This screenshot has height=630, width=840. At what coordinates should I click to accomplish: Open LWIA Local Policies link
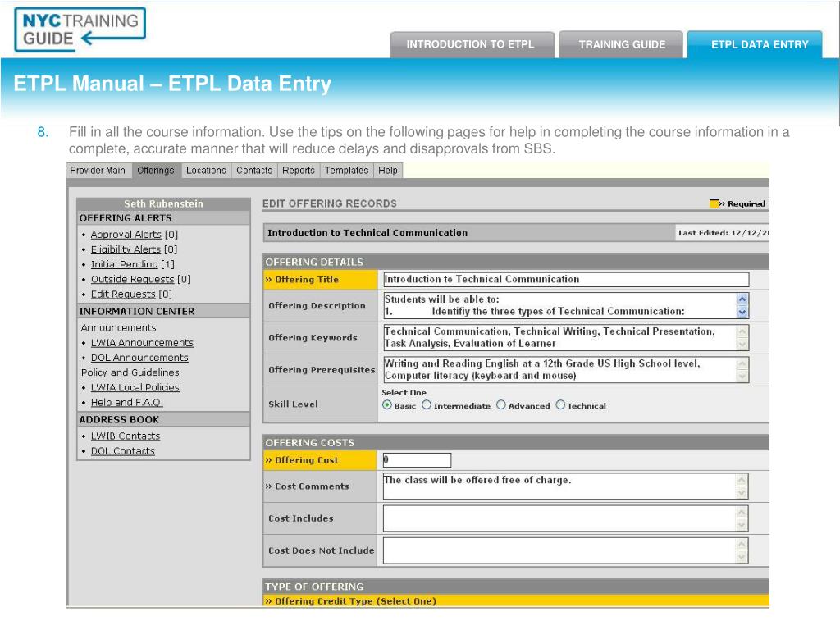135,388
